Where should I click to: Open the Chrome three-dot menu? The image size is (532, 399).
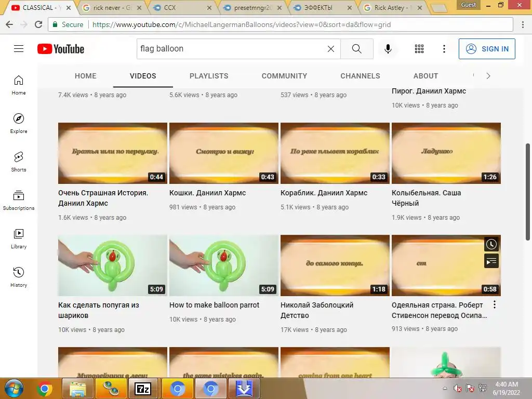coord(523,24)
